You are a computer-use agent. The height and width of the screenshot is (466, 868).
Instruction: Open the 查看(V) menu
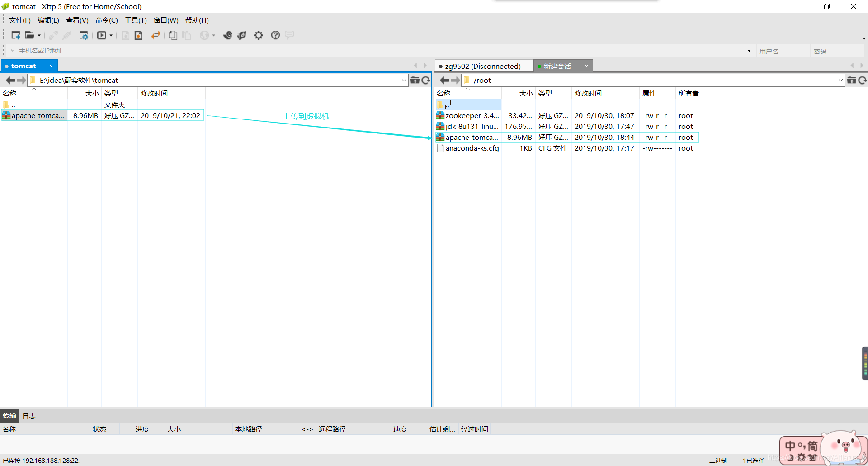click(77, 20)
